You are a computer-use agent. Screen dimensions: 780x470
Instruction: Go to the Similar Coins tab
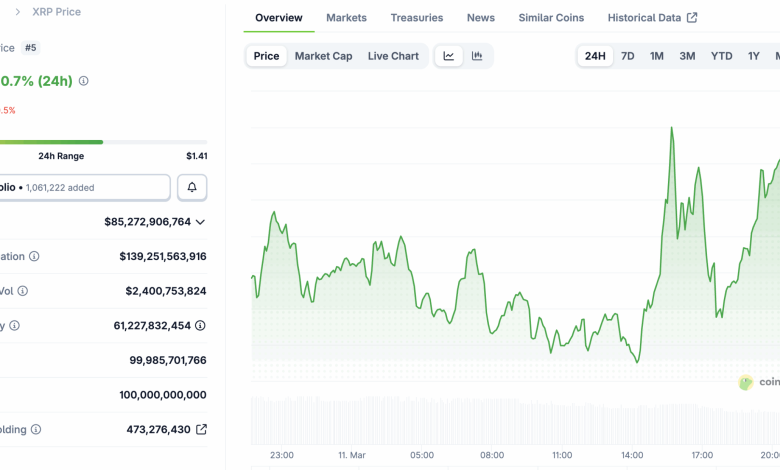(551, 18)
